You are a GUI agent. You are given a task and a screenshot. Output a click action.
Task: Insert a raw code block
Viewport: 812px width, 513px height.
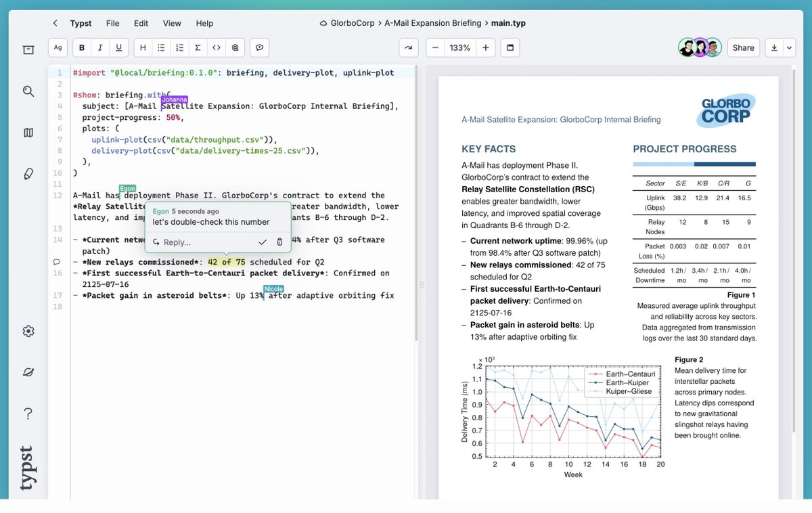click(x=216, y=48)
